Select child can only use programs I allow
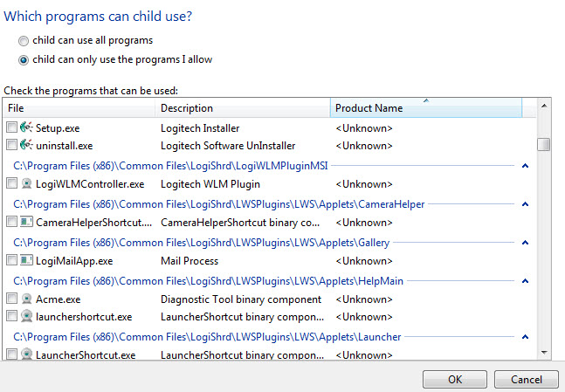This screenshot has height=392, width=565. tap(24, 60)
